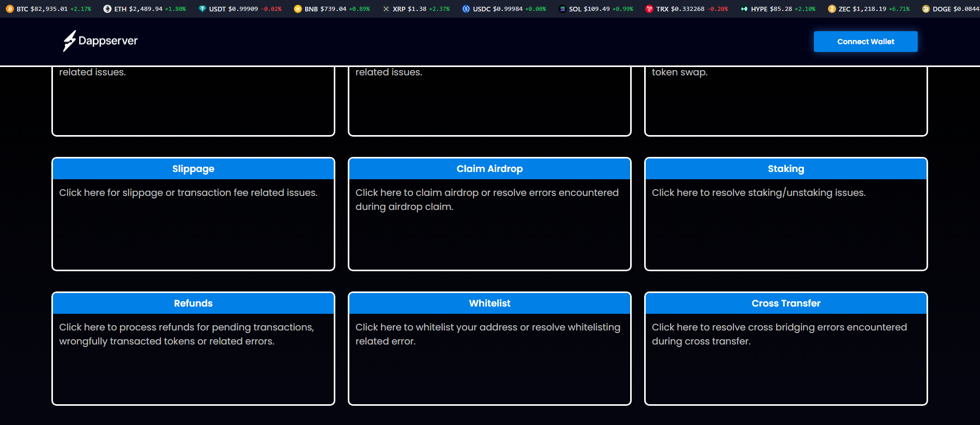Click the Bitcoin coin icon in ticker
This screenshot has width=980, height=425.
point(10,9)
